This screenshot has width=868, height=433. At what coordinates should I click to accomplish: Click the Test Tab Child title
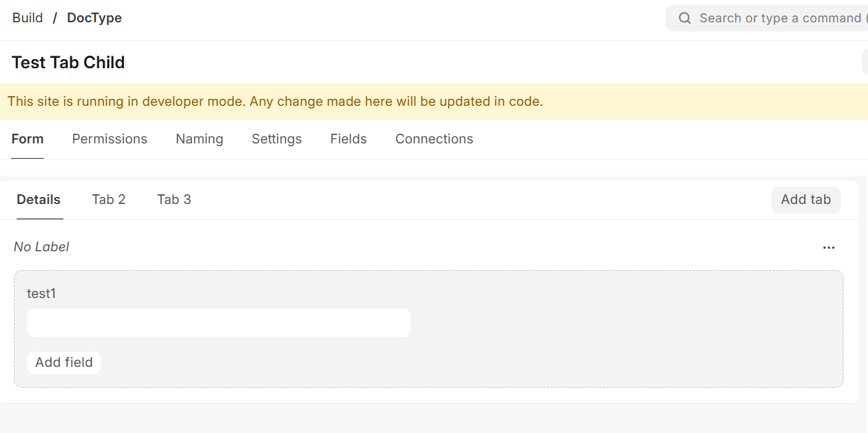(68, 63)
